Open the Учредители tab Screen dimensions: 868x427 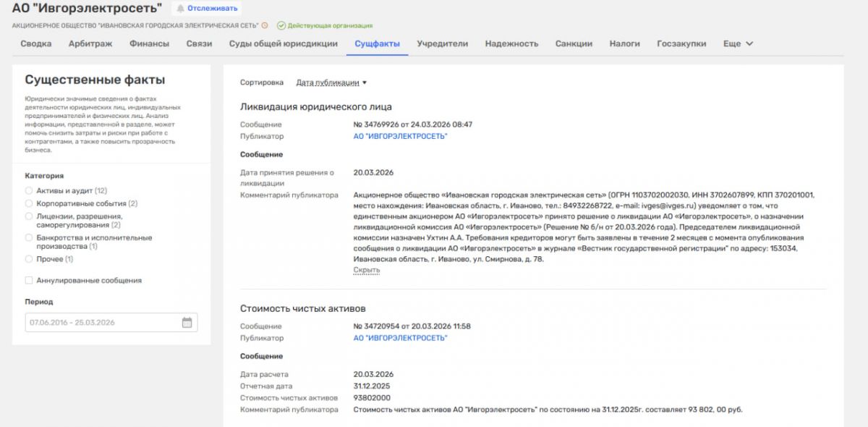click(x=442, y=43)
